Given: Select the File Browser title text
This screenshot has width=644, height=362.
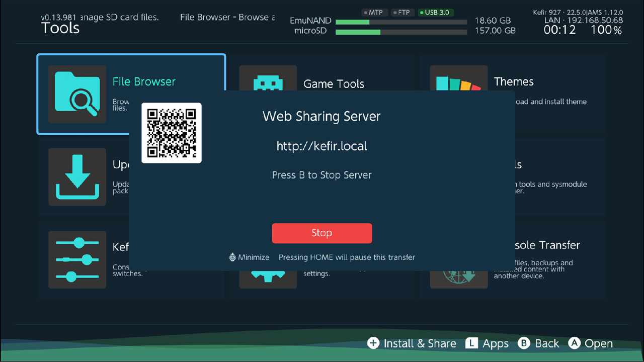Looking at the screenshot, I should point(144,81).
